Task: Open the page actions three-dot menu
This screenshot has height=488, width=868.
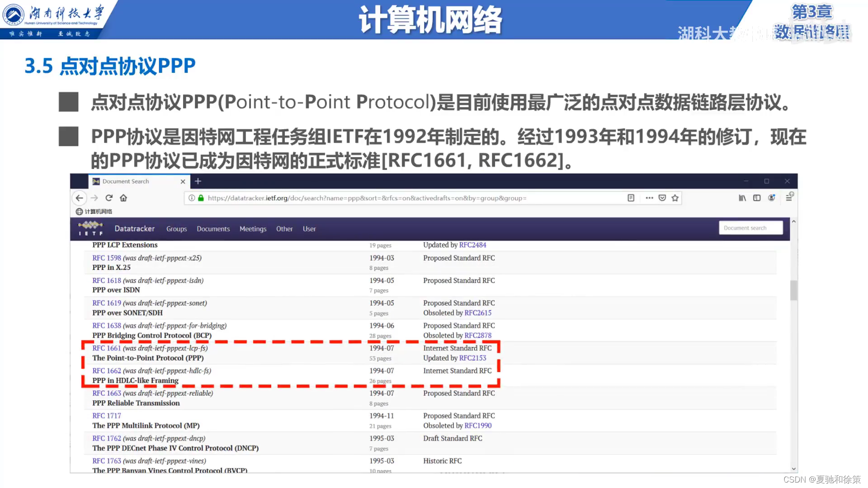Action: (x=649, y=198)
